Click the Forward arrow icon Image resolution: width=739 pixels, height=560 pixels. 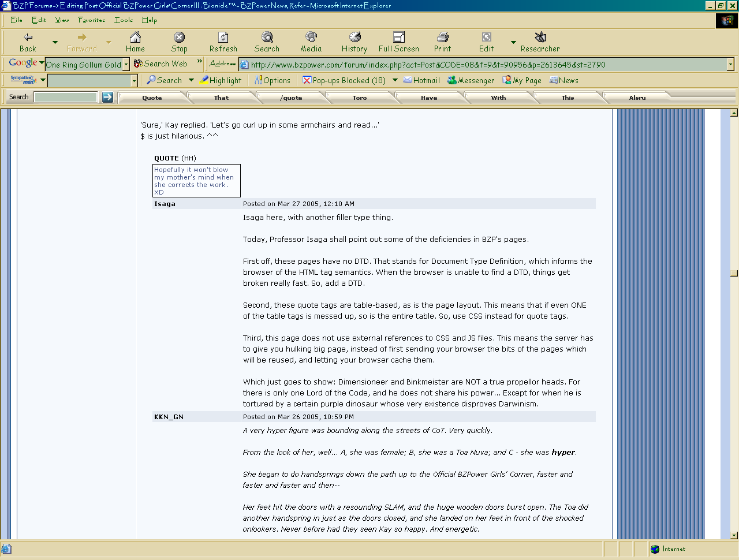[82, 38]
